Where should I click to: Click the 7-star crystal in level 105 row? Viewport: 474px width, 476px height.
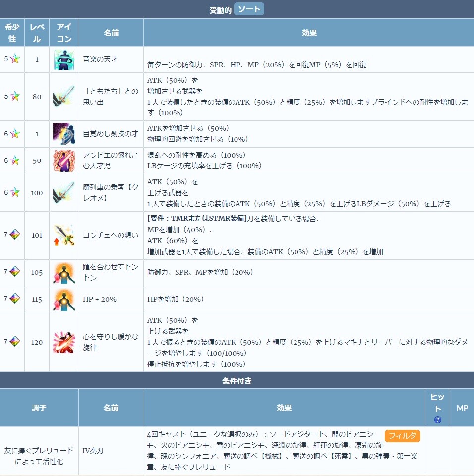15,272
